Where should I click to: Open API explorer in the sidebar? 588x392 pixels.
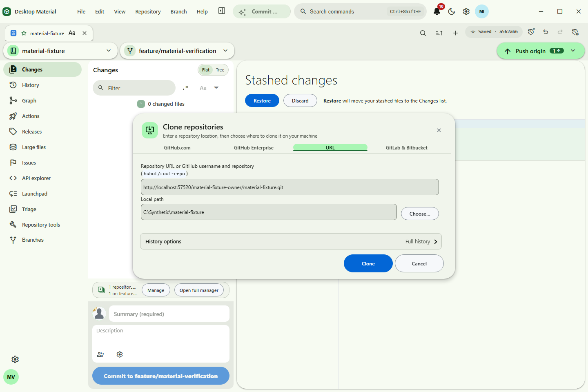(42, 178)
